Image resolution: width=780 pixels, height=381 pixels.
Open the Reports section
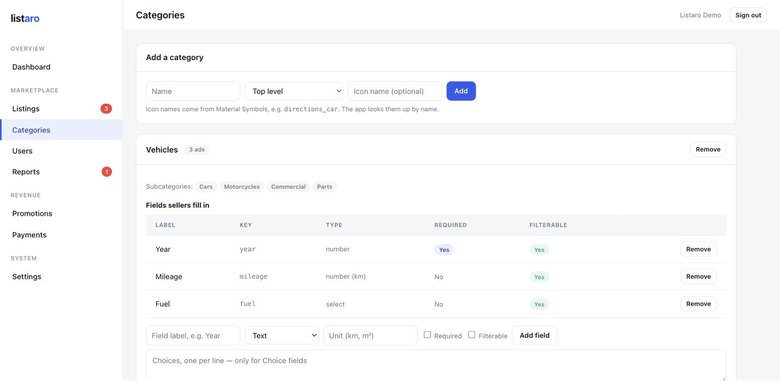61,172
